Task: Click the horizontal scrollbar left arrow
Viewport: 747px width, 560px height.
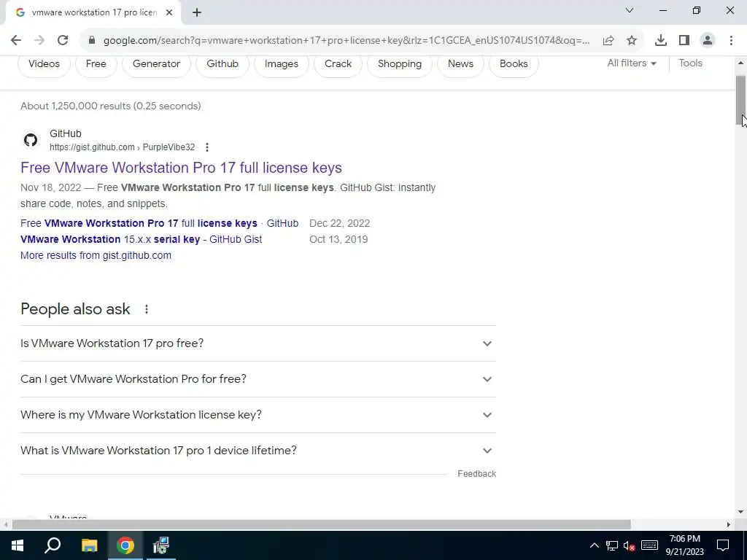Action: coord(6,525)
